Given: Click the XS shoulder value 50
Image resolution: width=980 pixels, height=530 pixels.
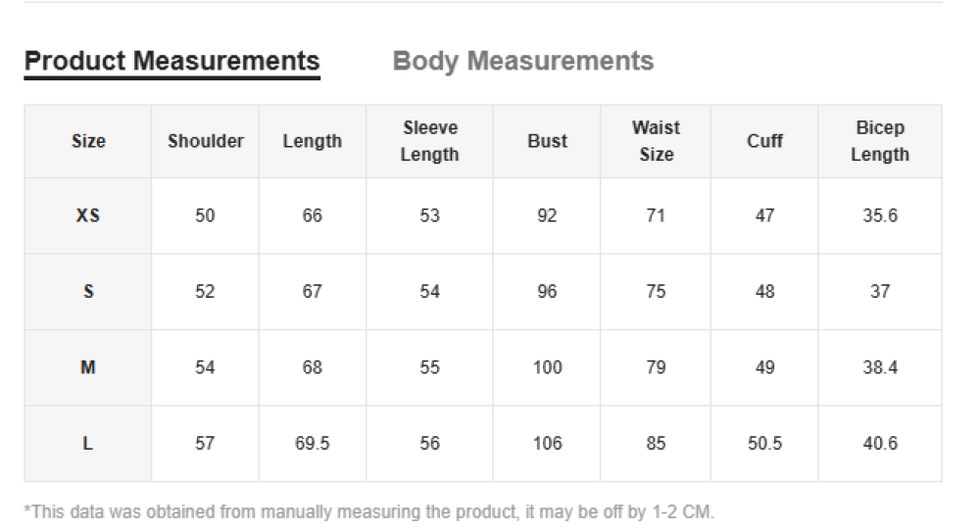Looking at the screenshot, I should tap(205, 216).
